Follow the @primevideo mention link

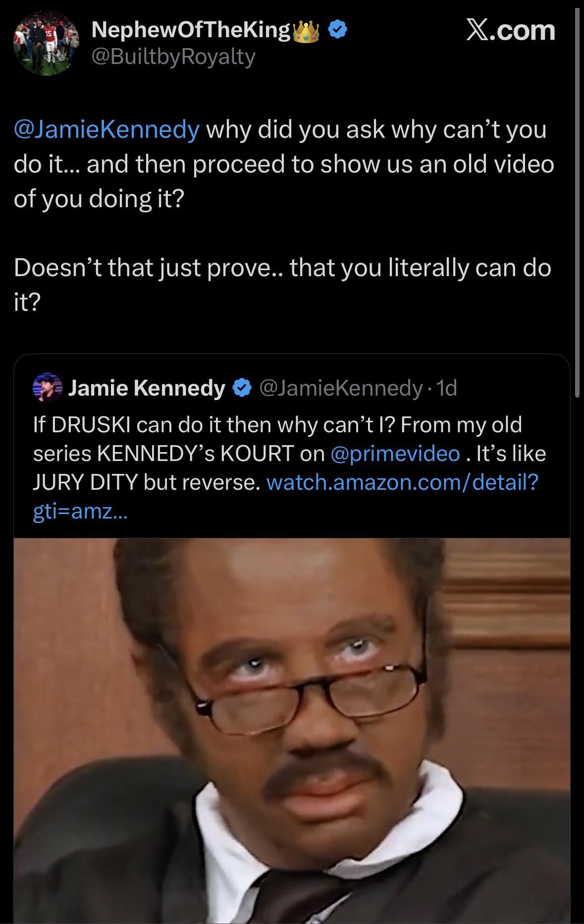click(x=395, y=454)
